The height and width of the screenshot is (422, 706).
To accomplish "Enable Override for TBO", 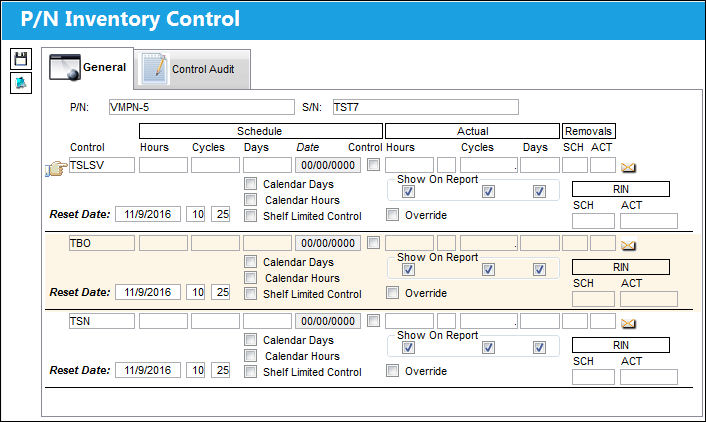I will (x=392, y=292).
